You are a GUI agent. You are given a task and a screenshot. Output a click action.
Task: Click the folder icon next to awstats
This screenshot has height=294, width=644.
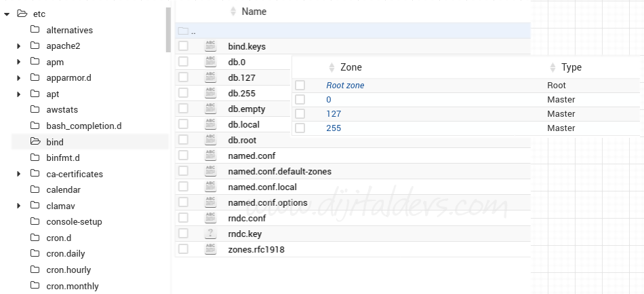[x=35, y=110]
